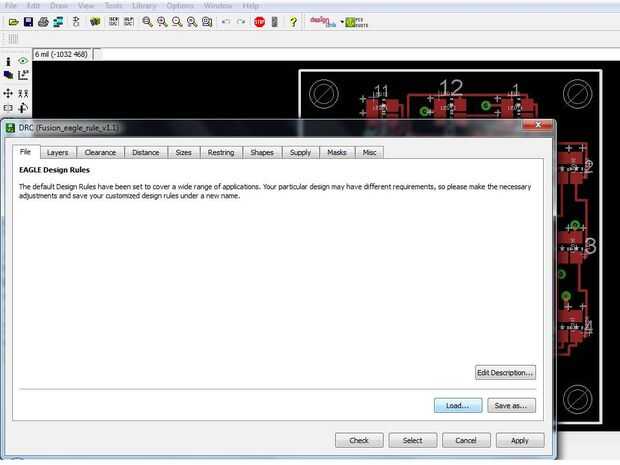
Task: Switch to the Shapes tab
Action: (262, 153)
